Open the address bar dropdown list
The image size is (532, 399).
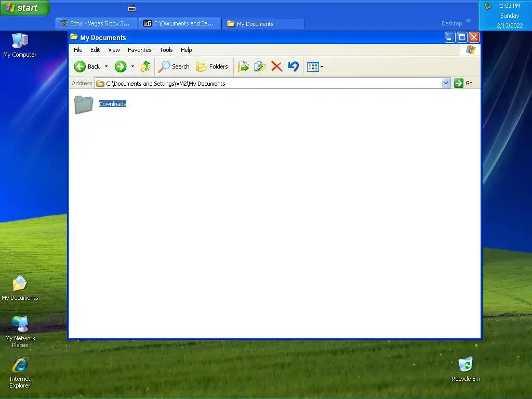(x=446, y=83)
